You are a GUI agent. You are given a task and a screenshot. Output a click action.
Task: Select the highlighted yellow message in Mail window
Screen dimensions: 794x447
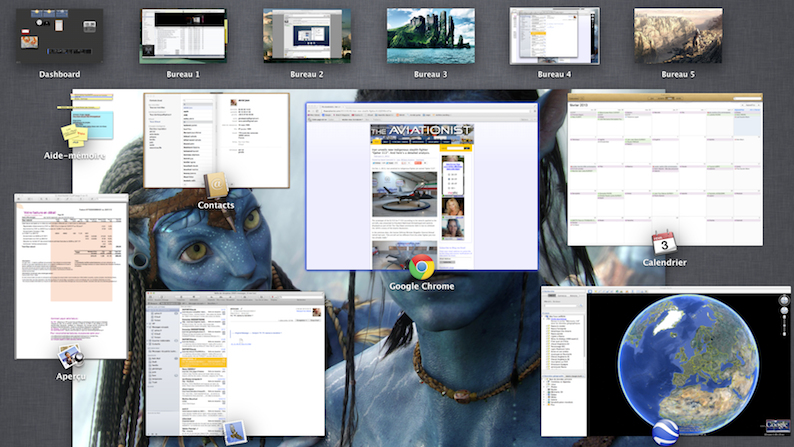[x=203, y=362]
